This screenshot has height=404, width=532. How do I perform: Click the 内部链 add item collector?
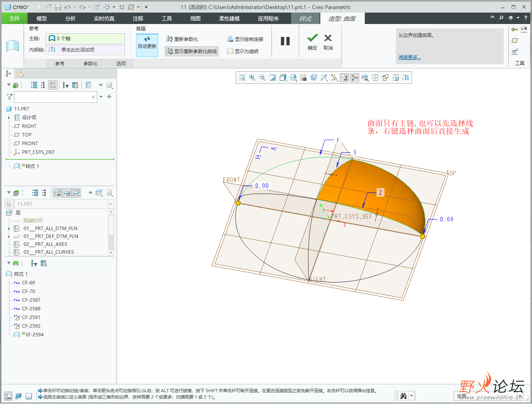[x=85, y=50]
